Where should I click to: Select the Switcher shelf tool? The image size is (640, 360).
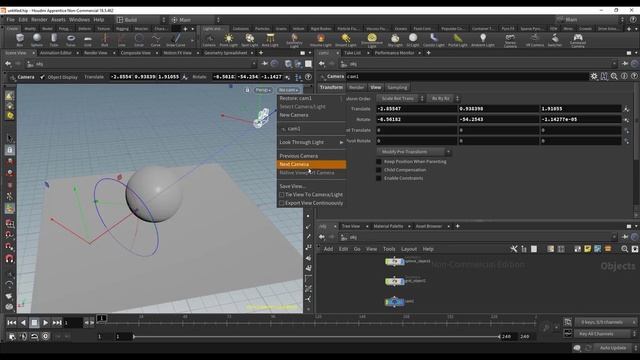[555, 40]
